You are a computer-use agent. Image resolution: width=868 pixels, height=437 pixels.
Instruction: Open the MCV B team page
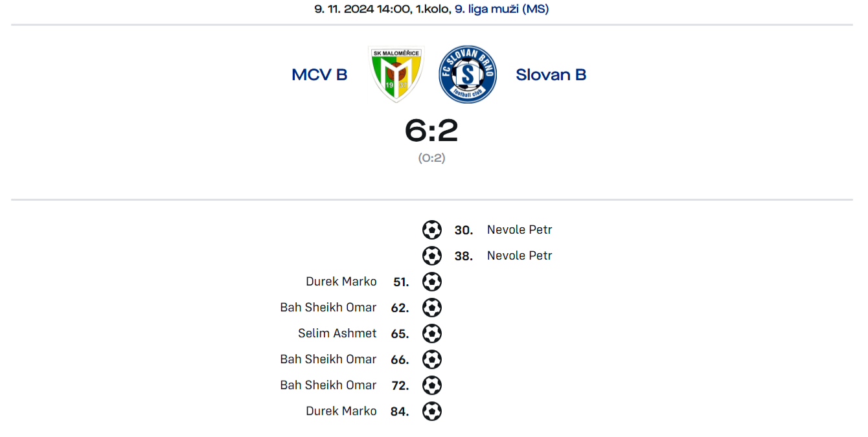(319, 74)
